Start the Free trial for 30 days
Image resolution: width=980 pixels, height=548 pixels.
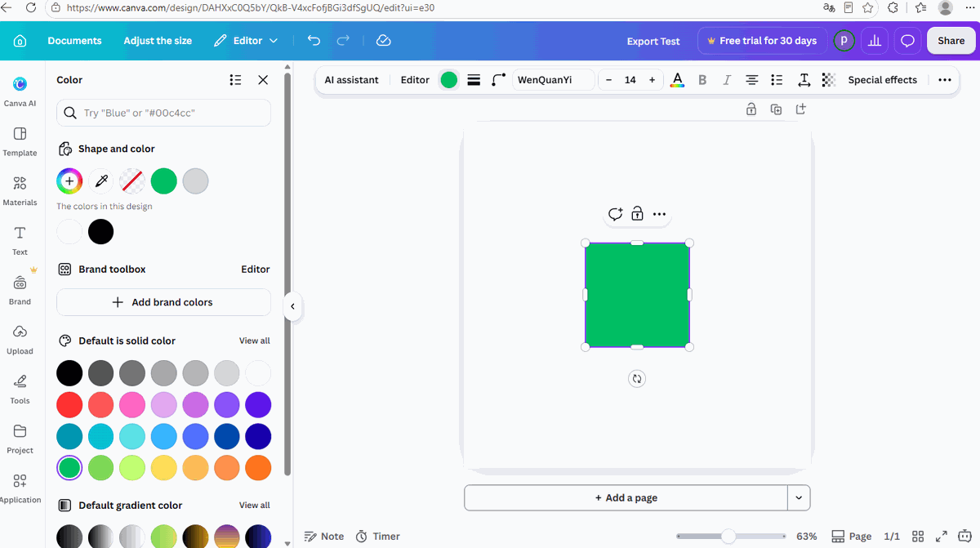[762, 41]
